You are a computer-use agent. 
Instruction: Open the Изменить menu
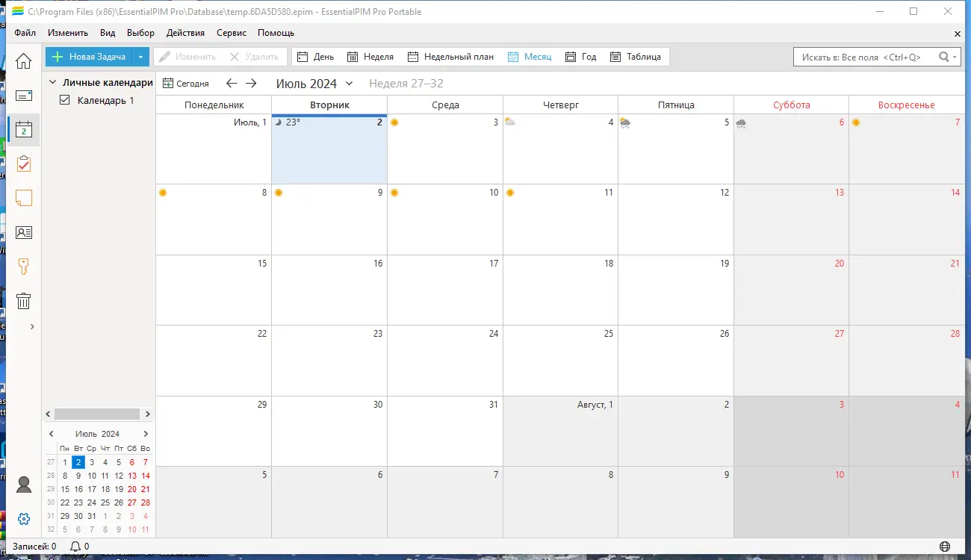[x=68, y=33]
